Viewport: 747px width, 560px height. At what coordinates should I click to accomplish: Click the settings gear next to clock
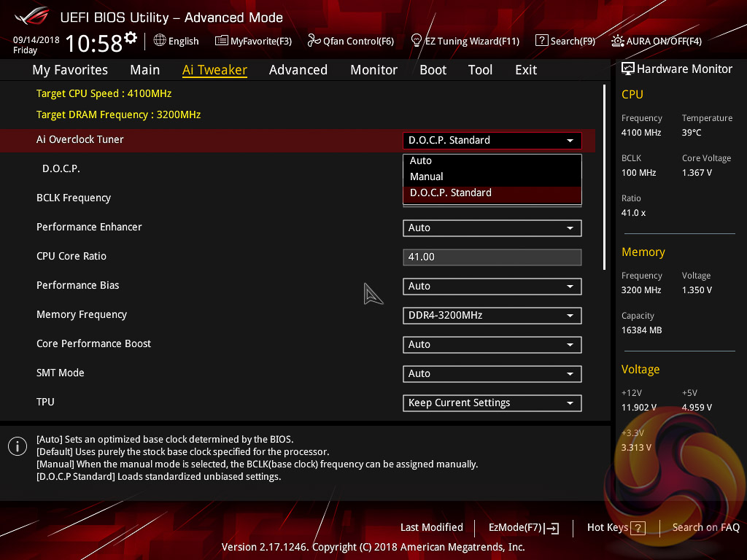(131, 37)
